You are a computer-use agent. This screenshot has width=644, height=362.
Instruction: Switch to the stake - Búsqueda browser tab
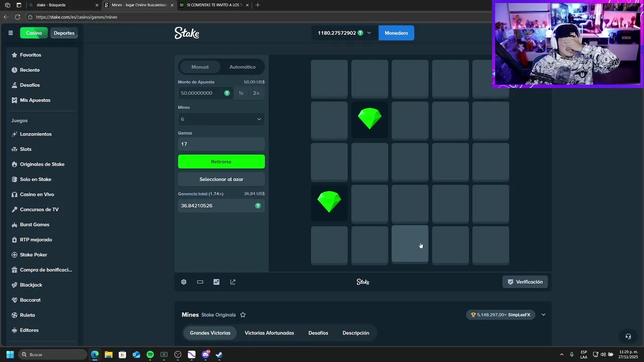point(63,5)
